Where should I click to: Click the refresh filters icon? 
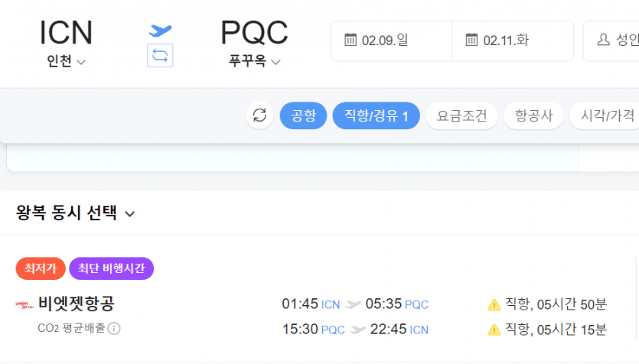point(259,115)
